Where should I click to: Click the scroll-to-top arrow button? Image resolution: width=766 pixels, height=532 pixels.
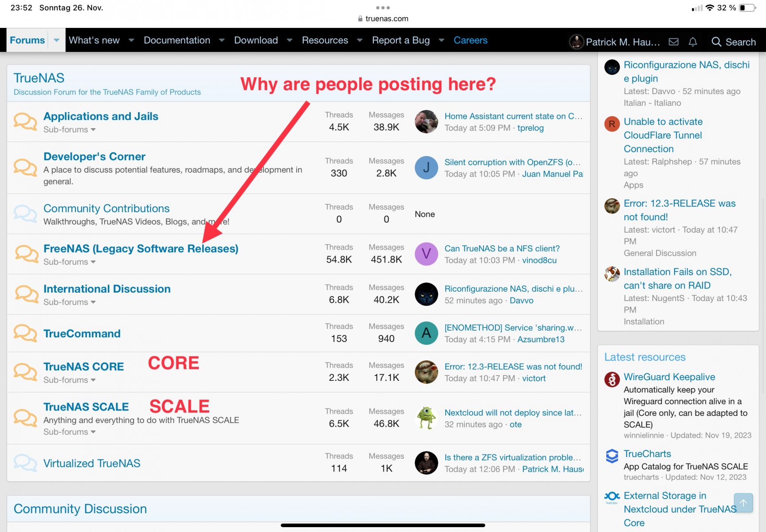click(x=743, y=503)
